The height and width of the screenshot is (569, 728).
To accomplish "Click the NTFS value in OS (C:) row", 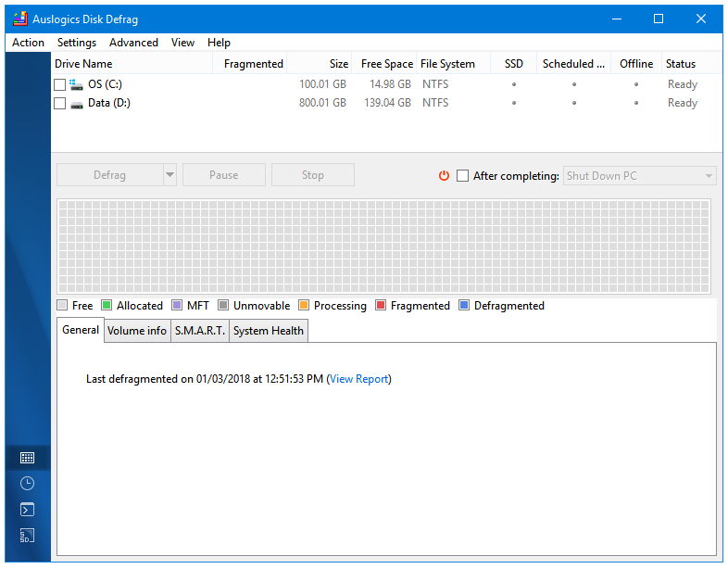I will tap(435, 84).
